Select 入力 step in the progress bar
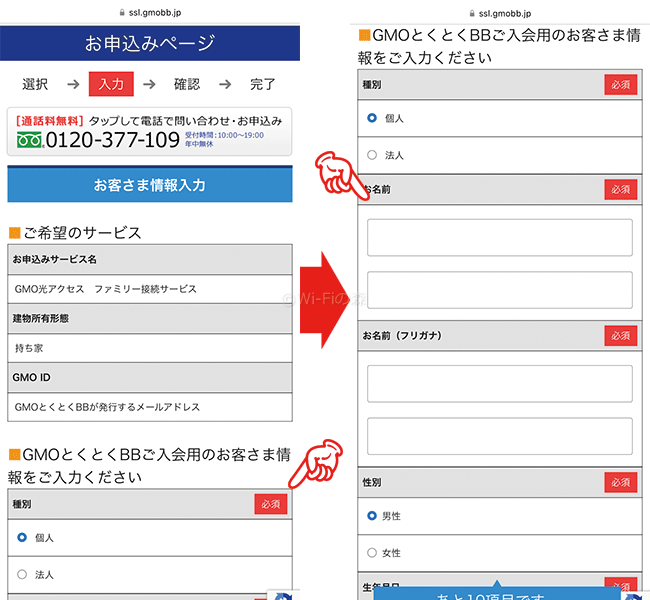The image size is (650, 600). [x=111, y=84]
